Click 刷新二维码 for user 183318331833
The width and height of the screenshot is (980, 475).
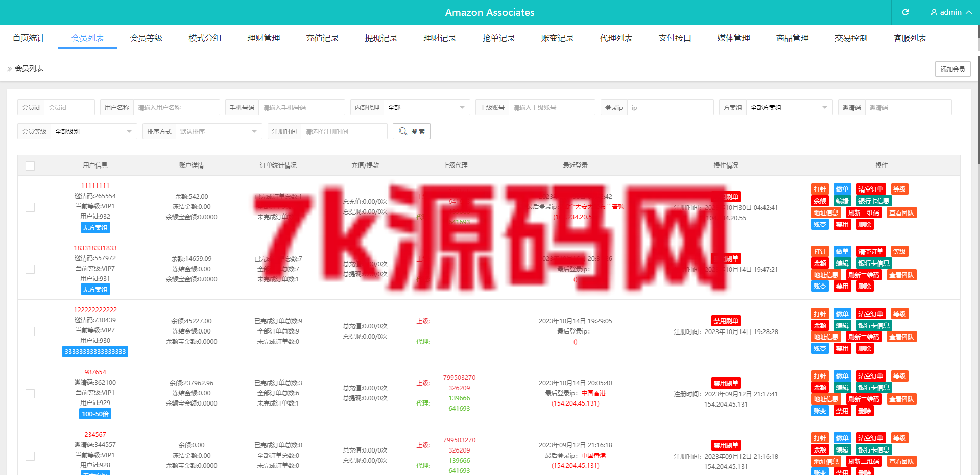point(864,275)
